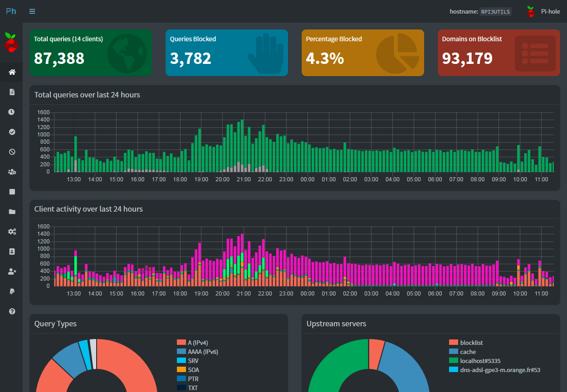Toggle localhost#5335 legend entry
This screenshot has width=567, height=392.
tap(475, 361)
